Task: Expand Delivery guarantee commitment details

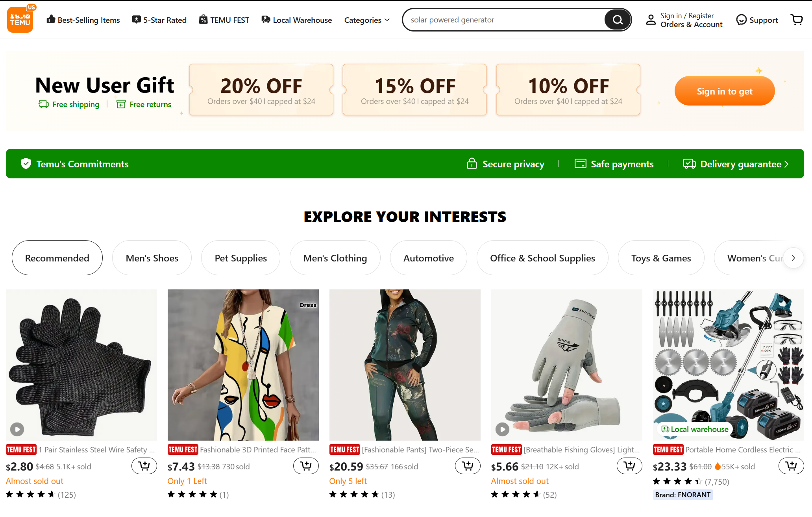Action: click(x=736, y=164)
